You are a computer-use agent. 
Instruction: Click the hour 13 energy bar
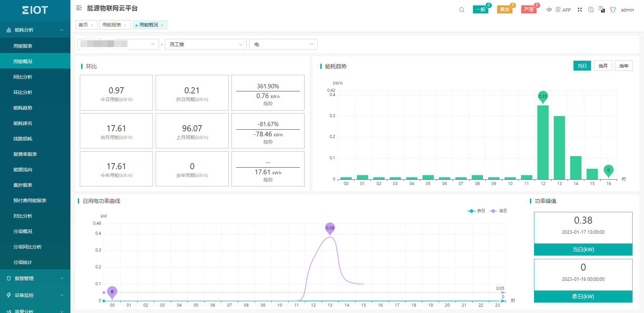tap(559, 147)
